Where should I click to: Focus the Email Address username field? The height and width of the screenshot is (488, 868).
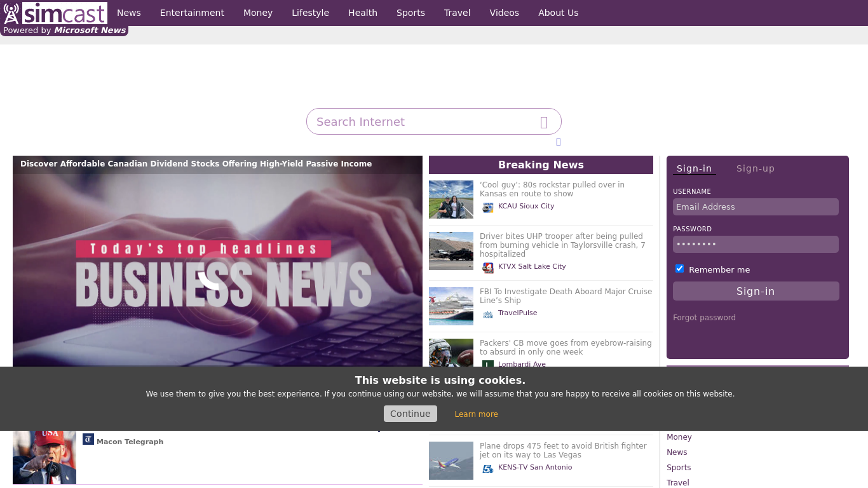(756, 207)
